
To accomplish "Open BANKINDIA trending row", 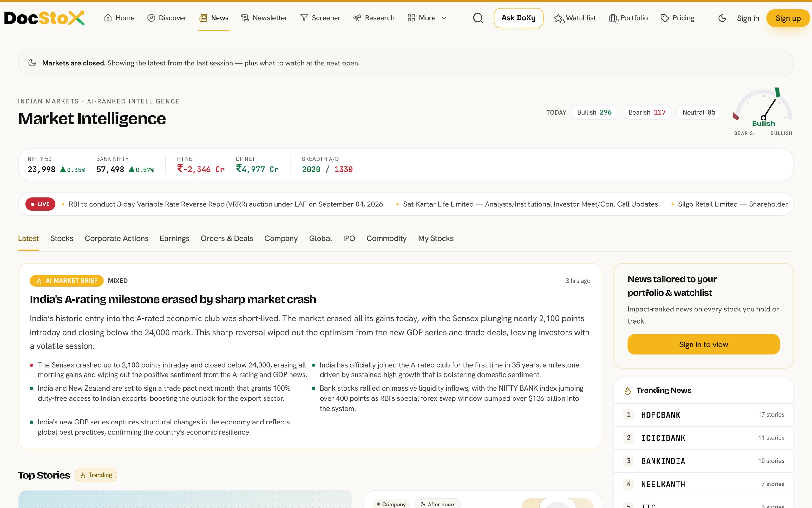I will 703,461.
